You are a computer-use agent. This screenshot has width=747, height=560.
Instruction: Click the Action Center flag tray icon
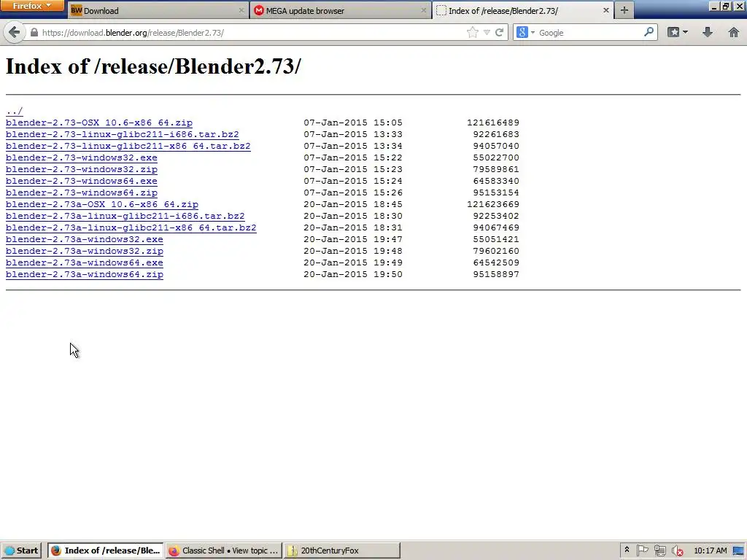[642, 551]
